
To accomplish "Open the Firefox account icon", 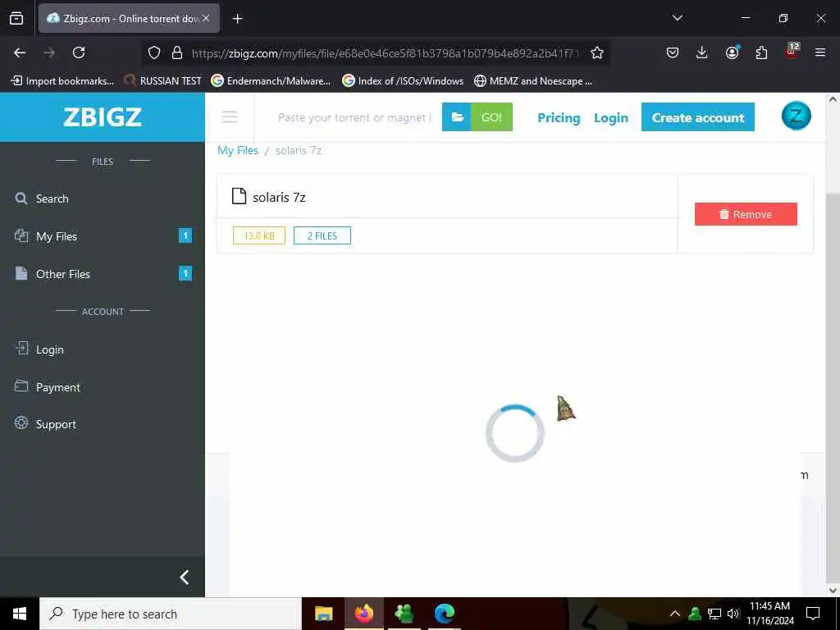I will (x=732, y=52).
